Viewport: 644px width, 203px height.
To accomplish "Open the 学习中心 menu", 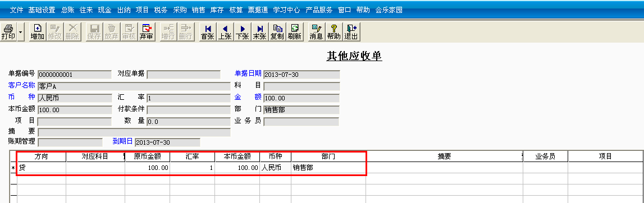I will point(286,10).
